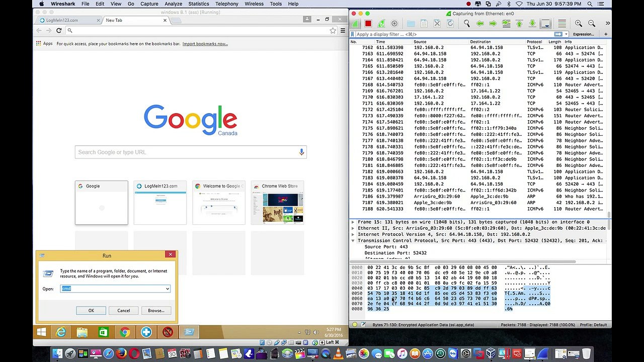
Task: Open the Windows Store from the taskbar
Action: click(103, 332)
